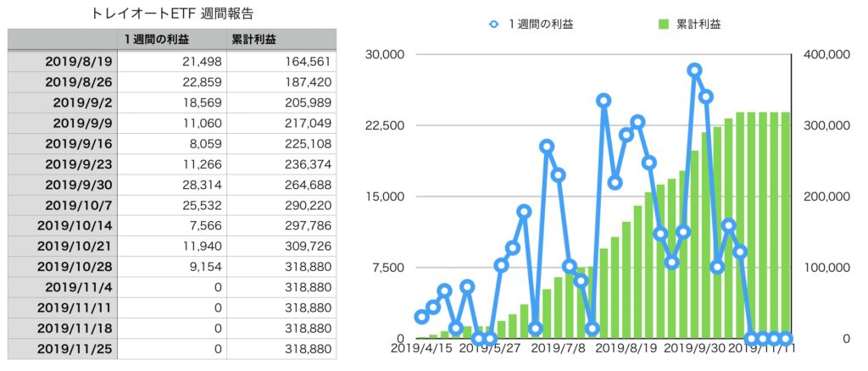Image resolution: width=868 pixels, height=371 pixels.
Task: Select the table row header 2019/11/11
Action: click(x=63, y=307)
